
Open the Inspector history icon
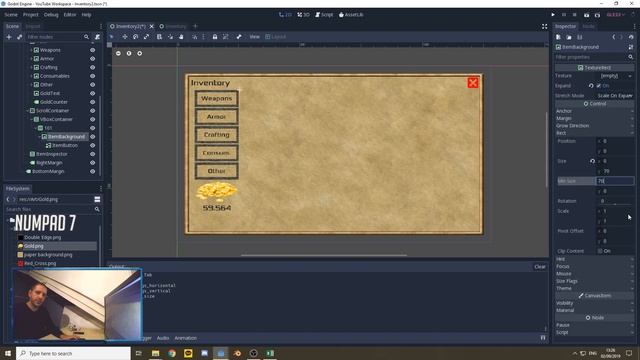click(631, 37)
